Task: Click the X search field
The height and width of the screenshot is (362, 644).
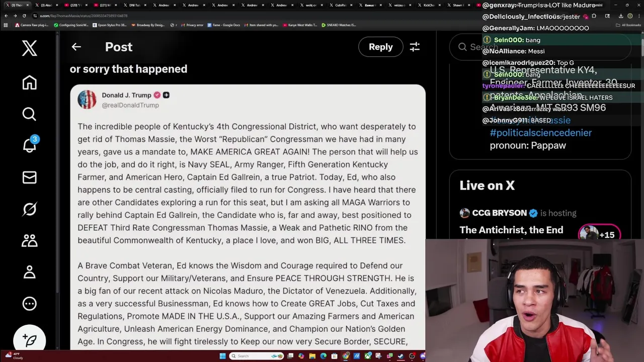Action: (x=540, y=47)
